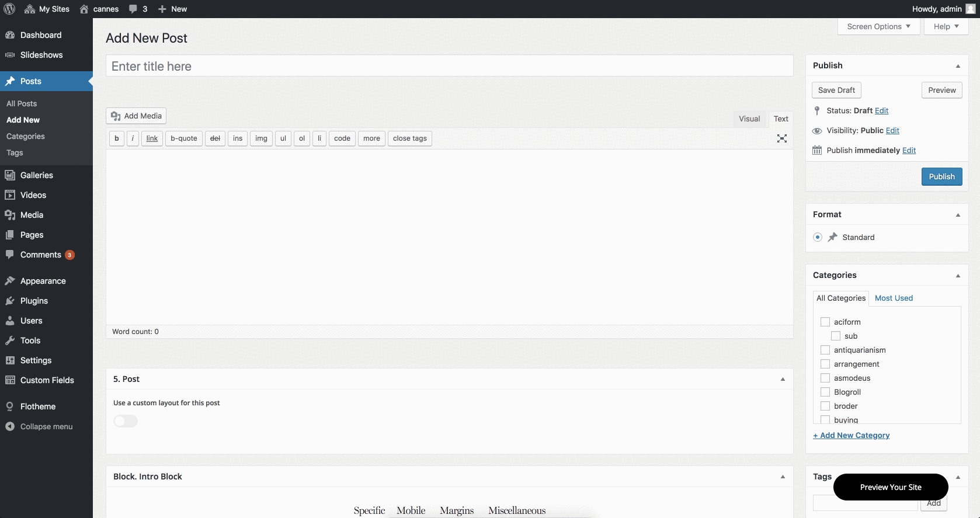Open the Categories submenu under Posts
The width and height of the screenshot is (980, 518).
click(26, 136)
